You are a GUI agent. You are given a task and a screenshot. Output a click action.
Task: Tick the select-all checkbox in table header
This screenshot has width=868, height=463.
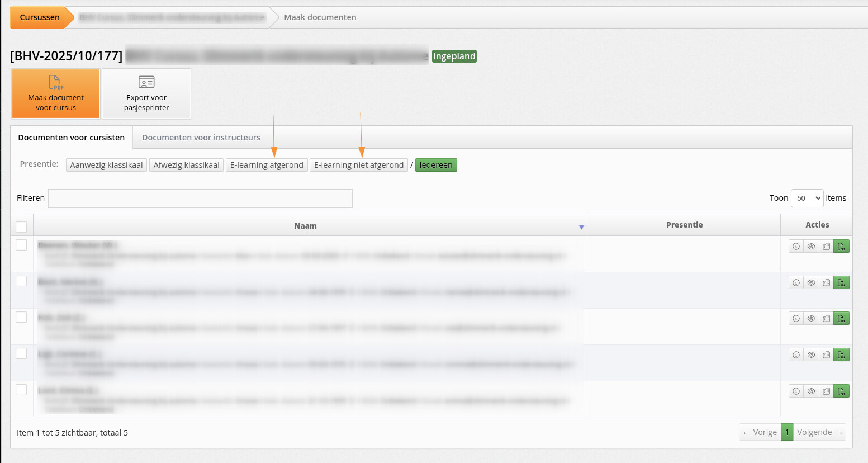point(21,226)
